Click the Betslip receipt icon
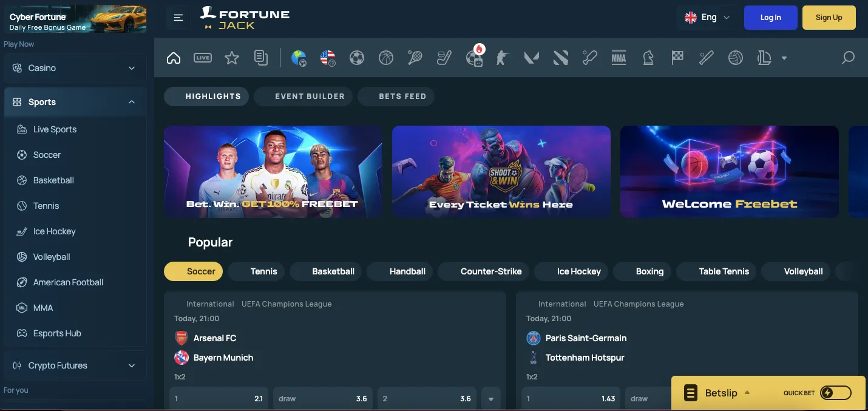Viewport: 868px width, 411px height. click(x=690, y=393)
